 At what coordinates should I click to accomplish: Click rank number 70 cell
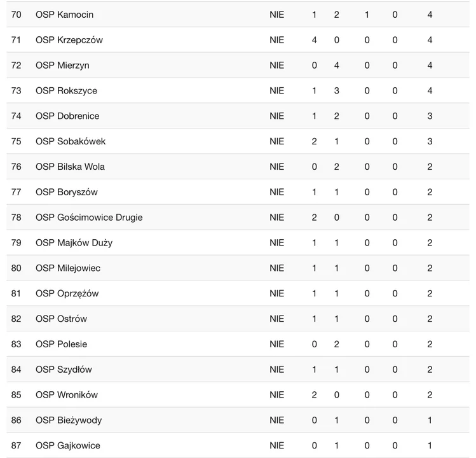[17, 15]
